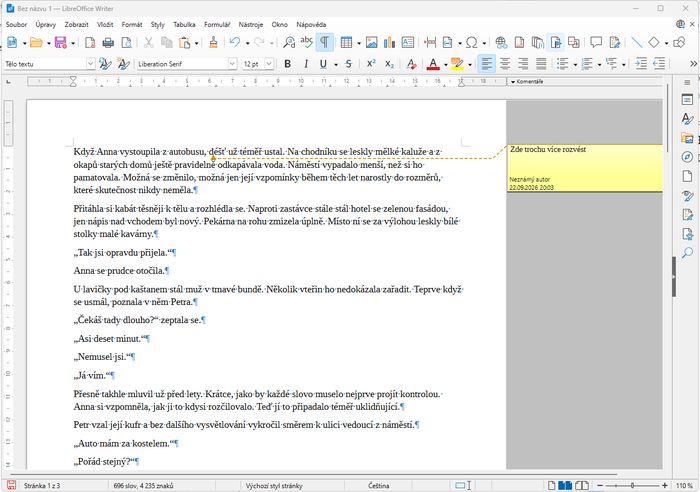Select the Clone Formatting paintbrush
The image size is (700, 492).
tap(213, 42)
